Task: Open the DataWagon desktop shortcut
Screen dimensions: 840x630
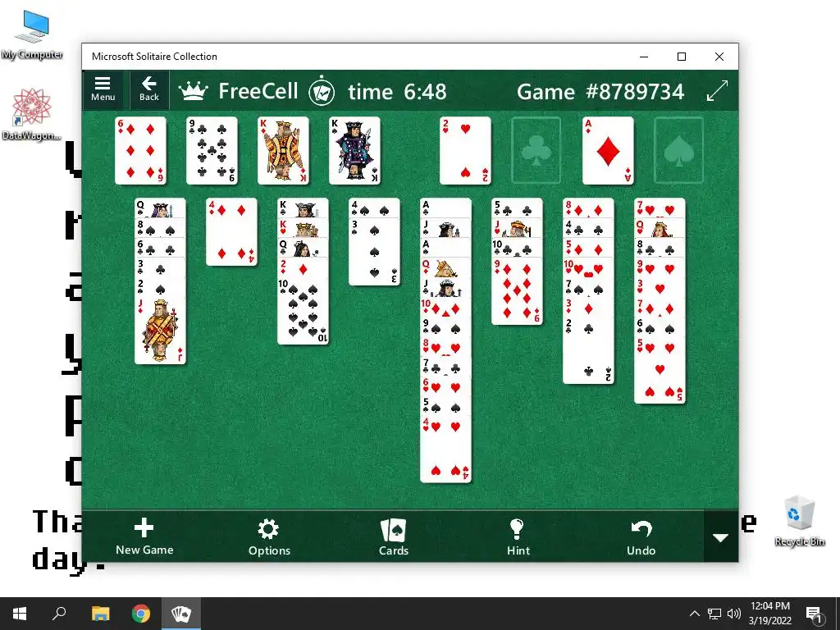Action: pos(32,115)
